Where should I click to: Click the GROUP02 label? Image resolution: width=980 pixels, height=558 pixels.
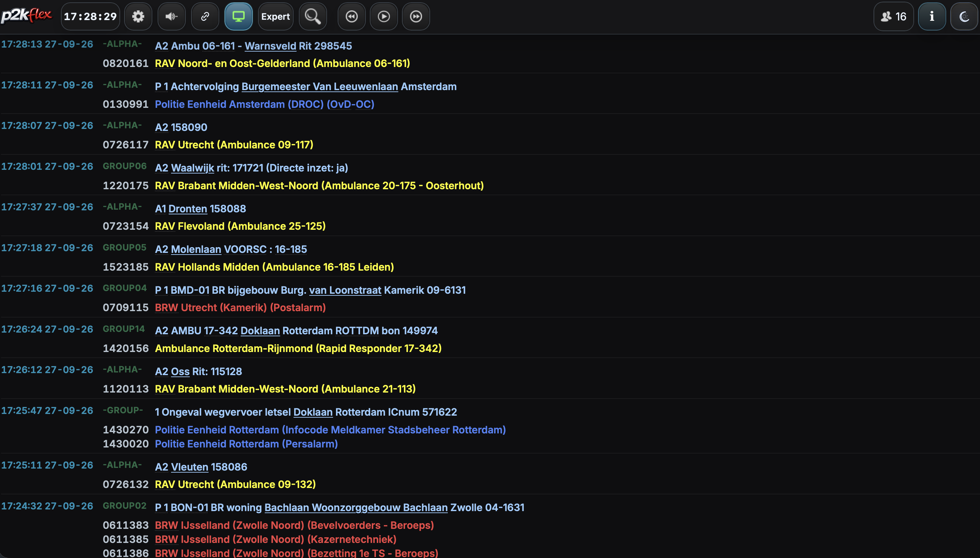(125, 506)
